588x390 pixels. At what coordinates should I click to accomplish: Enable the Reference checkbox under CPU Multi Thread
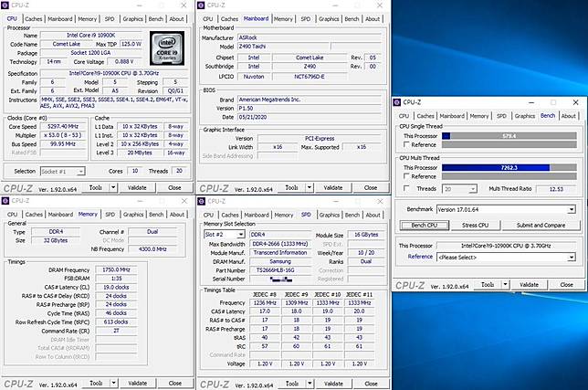(406, 176)
